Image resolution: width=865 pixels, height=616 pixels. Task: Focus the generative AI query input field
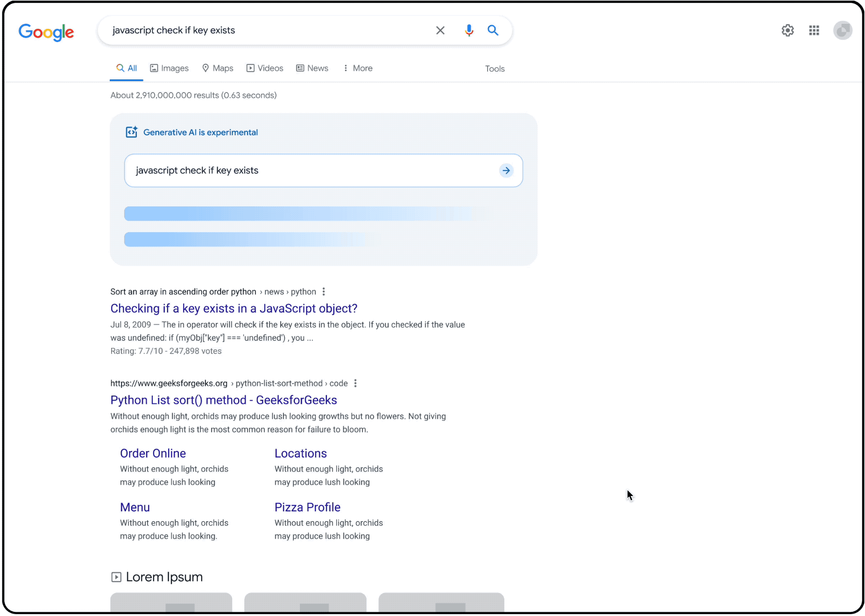tap(323, 170)
